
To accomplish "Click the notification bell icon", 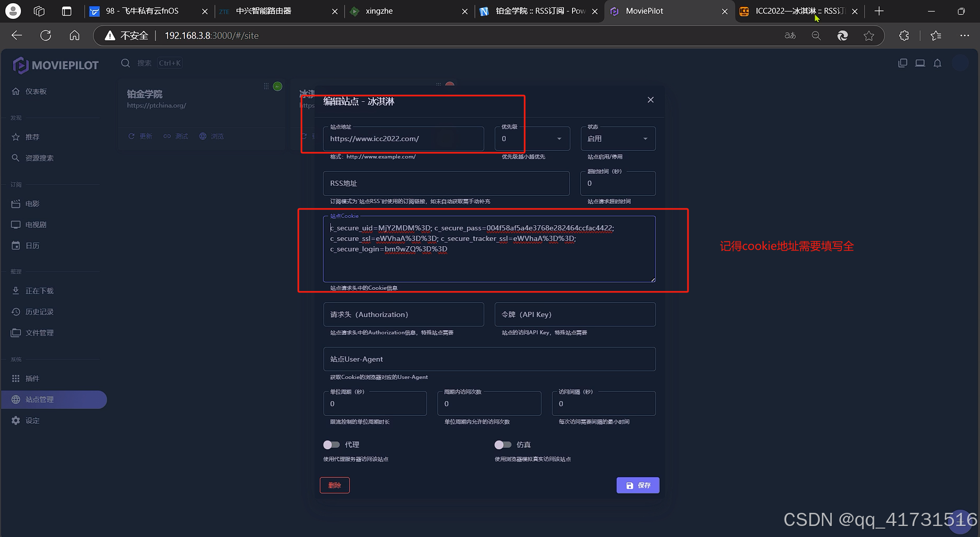I will tap(937, 63).
